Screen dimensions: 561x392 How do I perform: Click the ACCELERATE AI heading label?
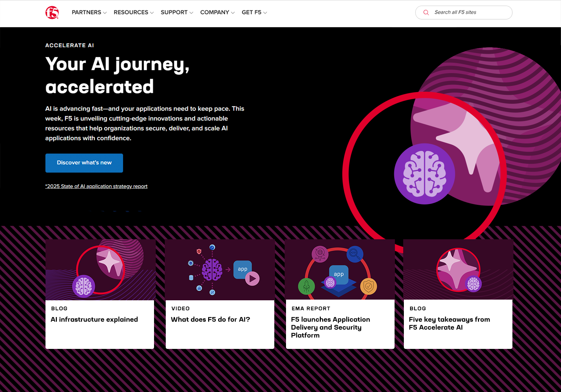point(70,45)
